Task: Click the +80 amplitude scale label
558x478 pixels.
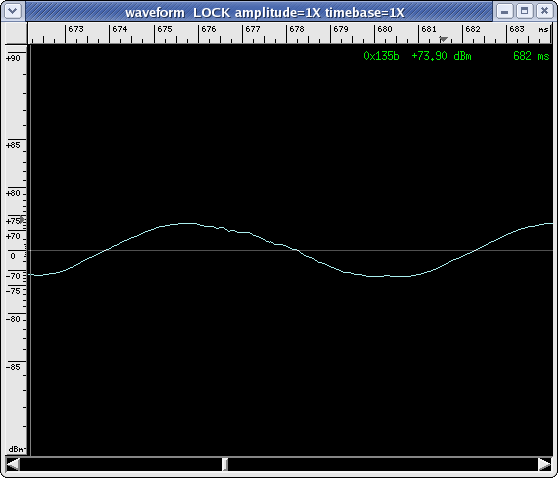Action: pyautogui.click(x=13, y=194)
